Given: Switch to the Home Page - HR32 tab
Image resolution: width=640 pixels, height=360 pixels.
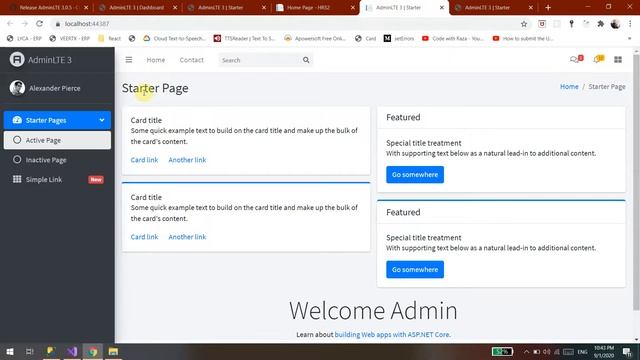Looking at the screenshot, I should 315,7.
